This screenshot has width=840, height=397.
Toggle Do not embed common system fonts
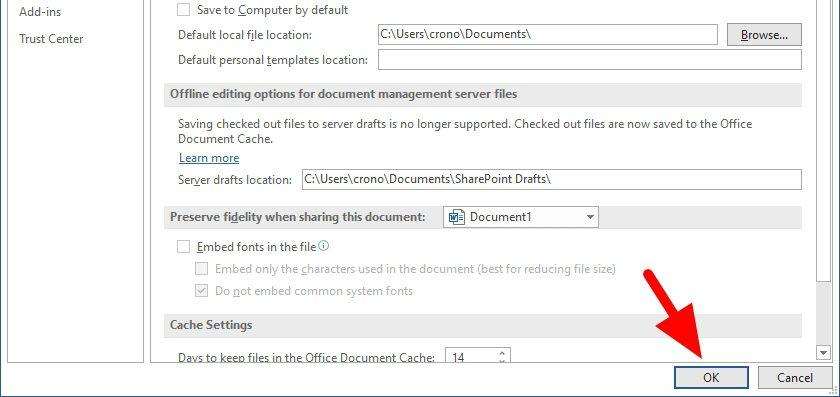(x=201, y=291)
